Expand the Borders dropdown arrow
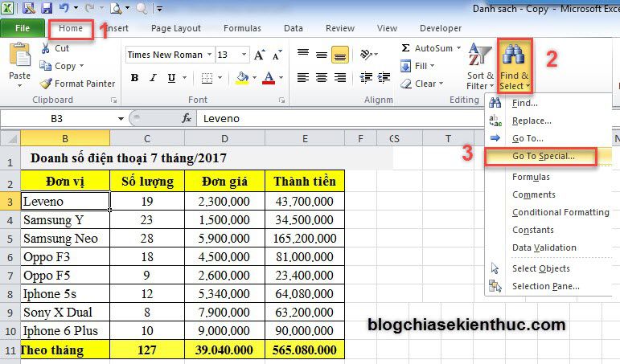Screen dimensions: 620x364 [220, 77]
